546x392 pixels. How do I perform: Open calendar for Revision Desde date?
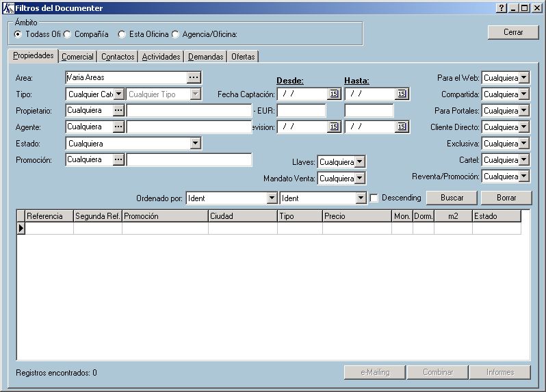click(334, 127)
